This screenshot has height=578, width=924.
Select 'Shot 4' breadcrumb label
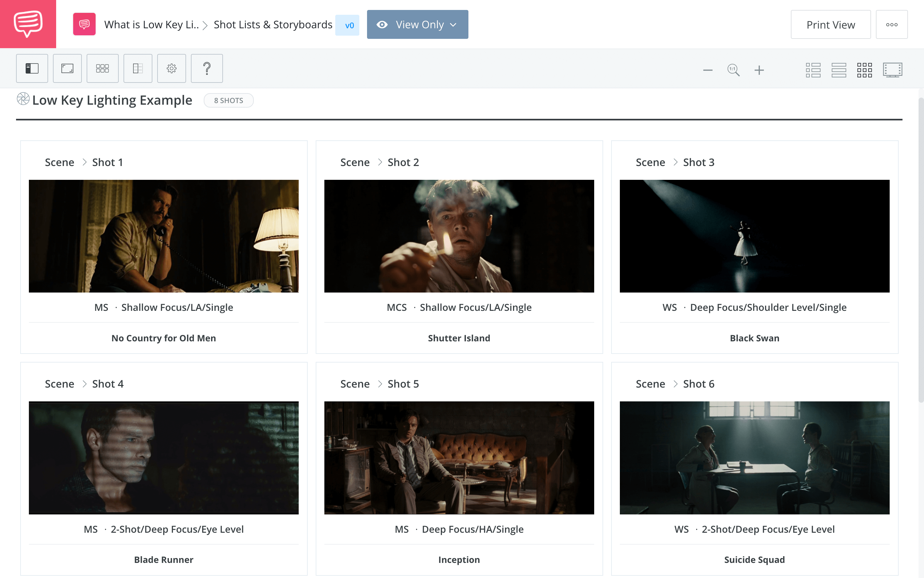point(108,384)
